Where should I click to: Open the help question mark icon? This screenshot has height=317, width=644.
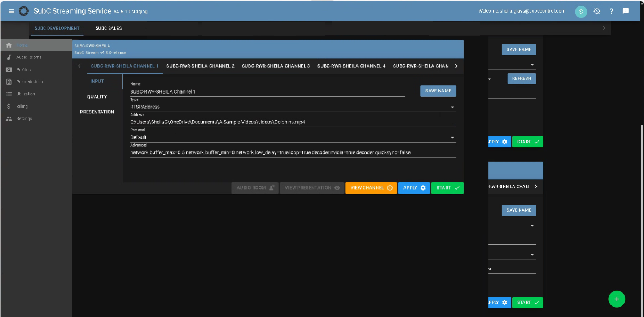coord(611,12)
